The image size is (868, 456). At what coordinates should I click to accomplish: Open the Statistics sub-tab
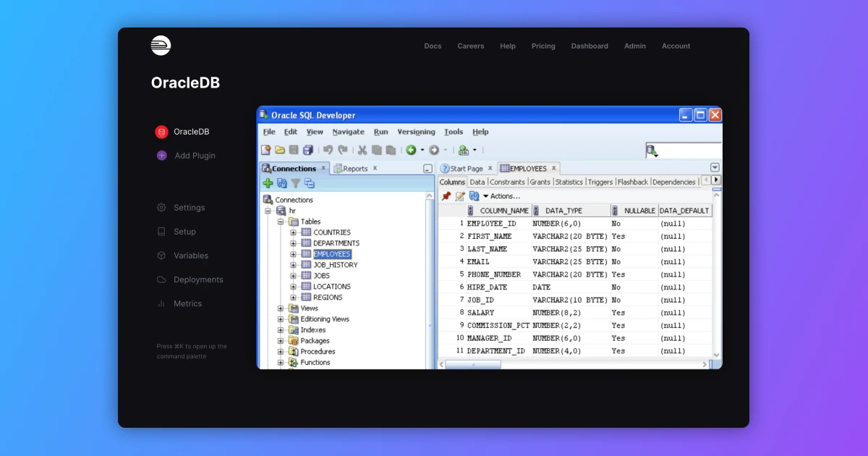point(569,182)
